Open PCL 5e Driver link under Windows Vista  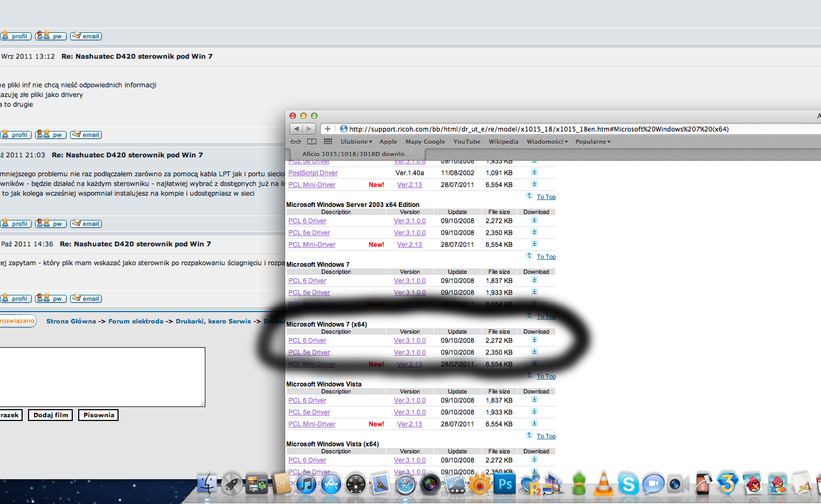[x=309, y=412]
